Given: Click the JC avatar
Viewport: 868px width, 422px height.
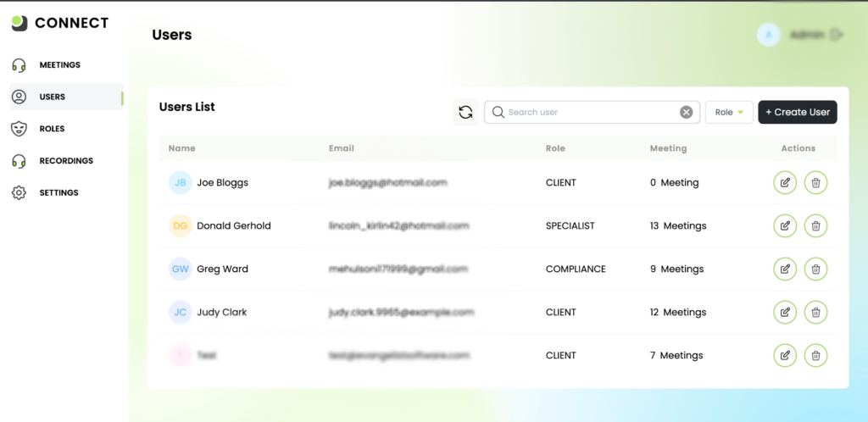Looking at the screenshot, I should 181,312.
